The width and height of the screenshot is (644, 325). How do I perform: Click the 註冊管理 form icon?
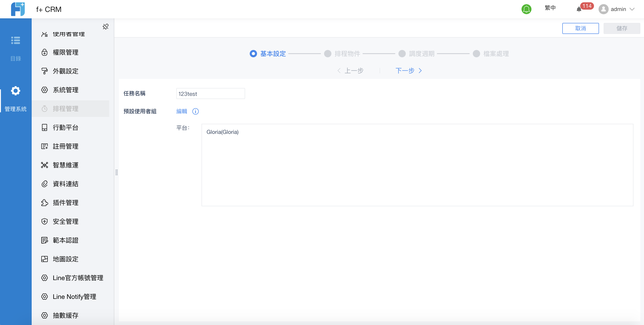(45, 146)
